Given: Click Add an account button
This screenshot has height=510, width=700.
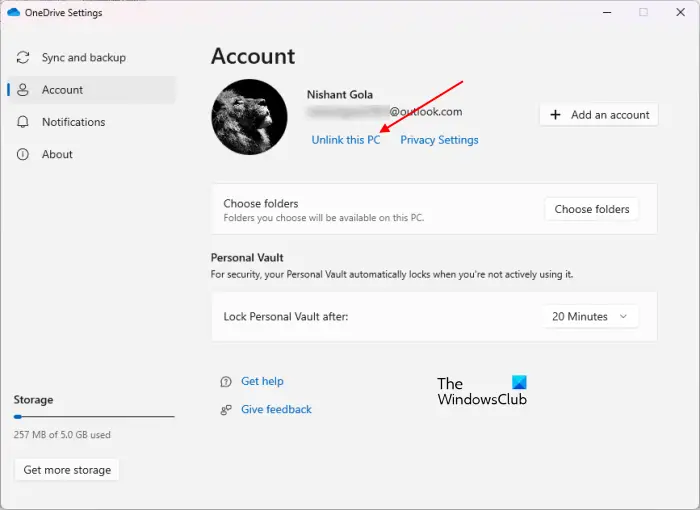Looking at the screenshot, I should 599,115.
